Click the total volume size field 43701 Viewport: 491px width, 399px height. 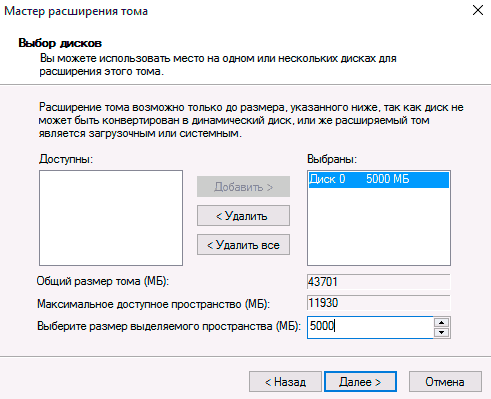[378, 282]
